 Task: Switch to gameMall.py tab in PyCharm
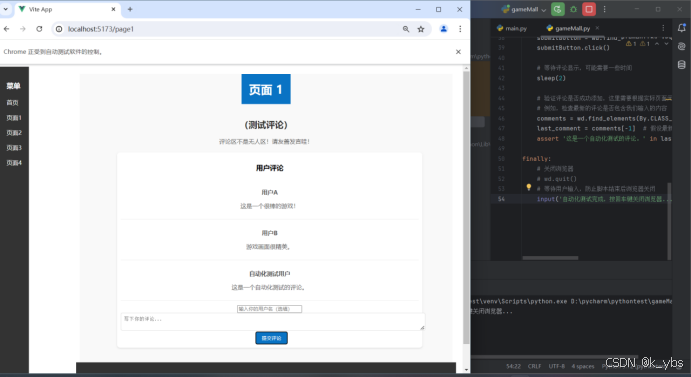click(568, 28)
